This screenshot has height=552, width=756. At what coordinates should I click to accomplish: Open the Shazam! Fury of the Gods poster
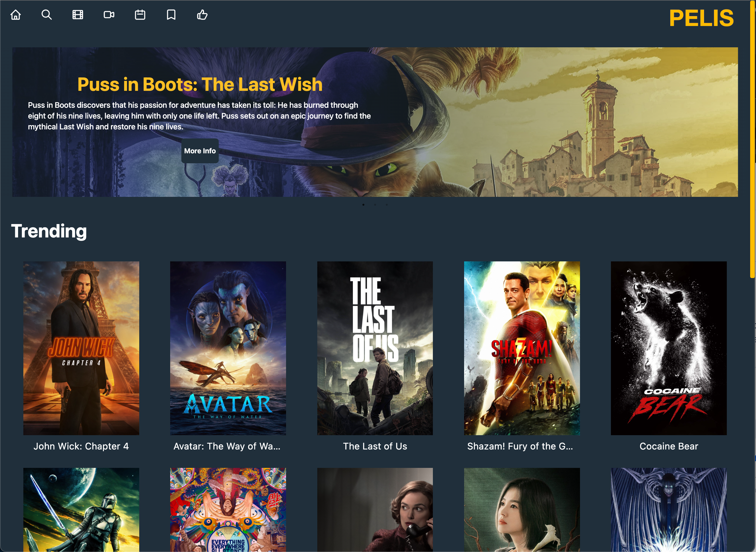coord(522,348)
